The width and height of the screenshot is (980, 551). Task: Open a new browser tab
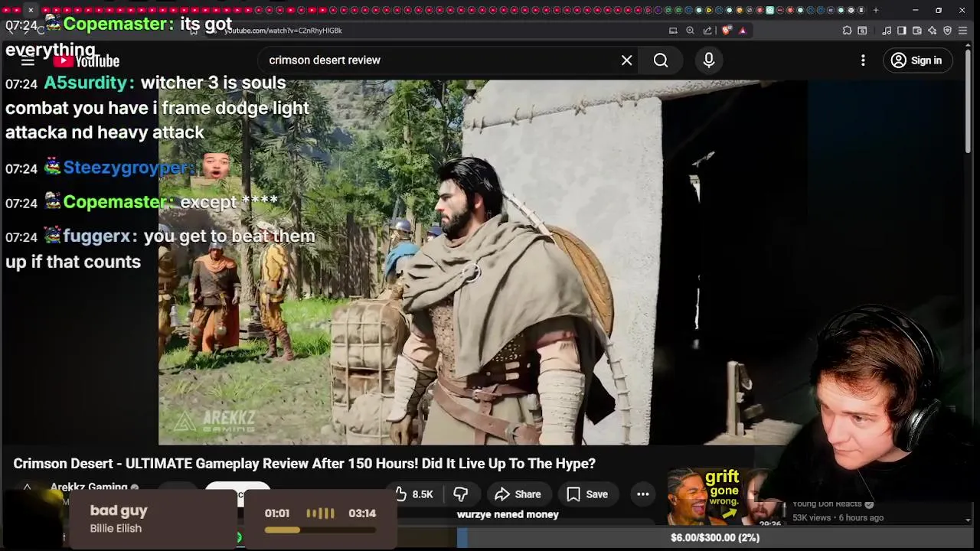click(x=876, y=10)
